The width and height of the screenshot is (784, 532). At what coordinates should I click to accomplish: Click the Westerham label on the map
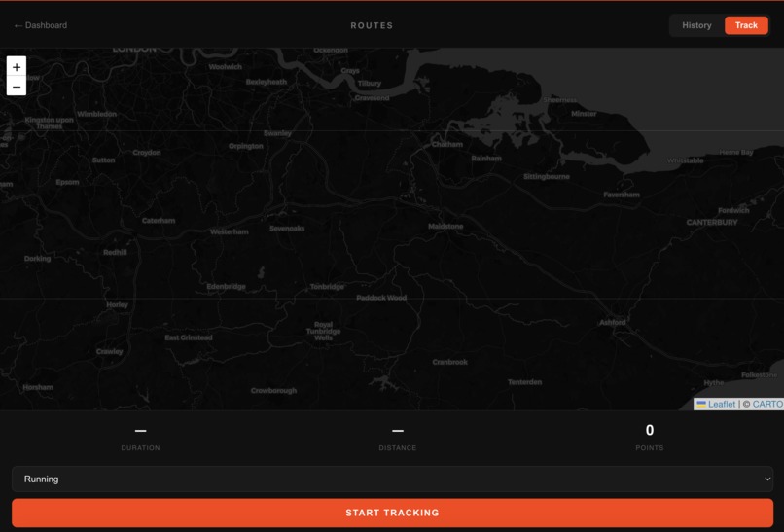[230, 231]
